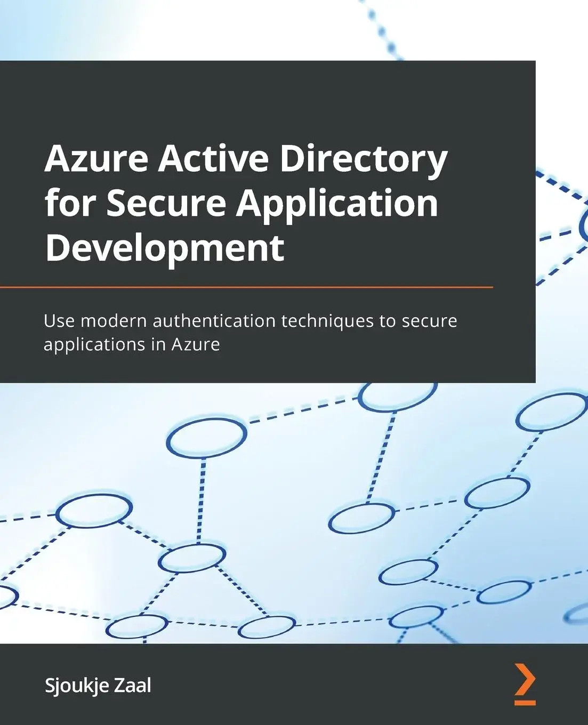Click the oval node ending the center vertical dashed line
The width and height of the screenshot is (588, 725).
point(361,518)
